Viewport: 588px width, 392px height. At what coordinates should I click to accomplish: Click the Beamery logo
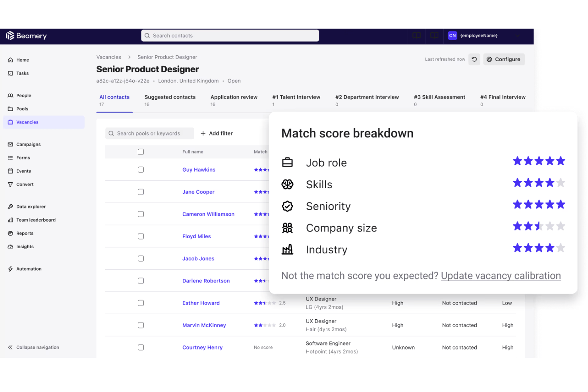[x=26, y=36]
